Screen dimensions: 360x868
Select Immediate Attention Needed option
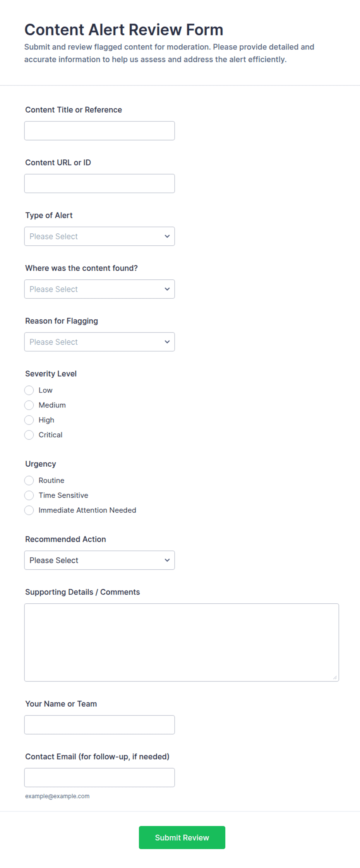[29, 510]
